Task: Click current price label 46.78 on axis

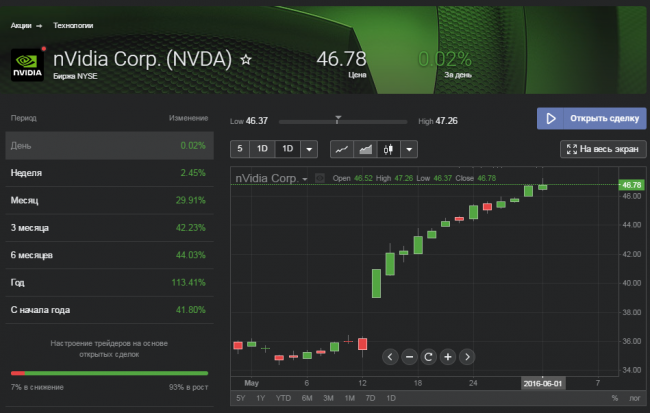Action: (631, 185)
